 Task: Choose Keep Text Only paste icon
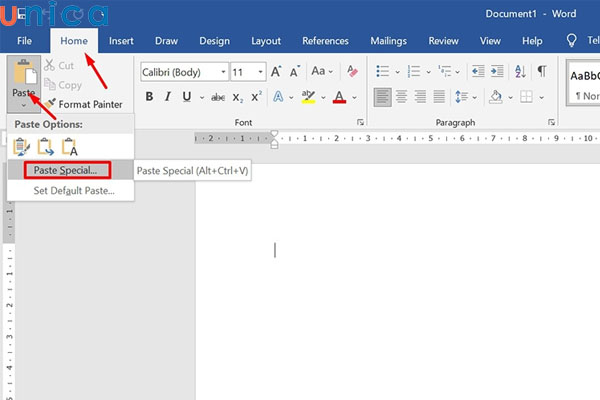point(70,147)
